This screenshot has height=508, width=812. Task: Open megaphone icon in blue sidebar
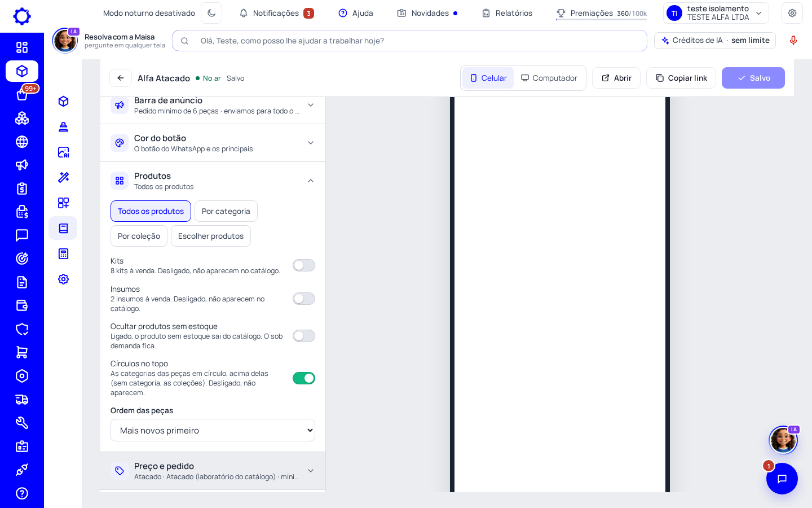pos(22,165)
